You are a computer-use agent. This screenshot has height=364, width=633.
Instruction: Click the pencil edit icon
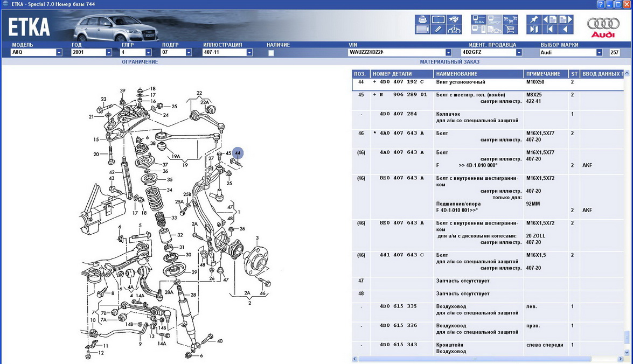(x=439, y=30)
